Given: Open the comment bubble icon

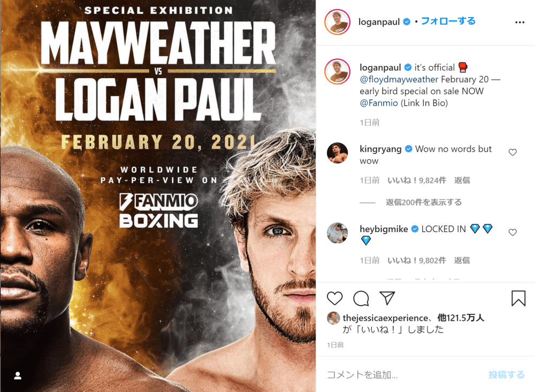Looking at the screenshot, I should click(x=361, y=298).
